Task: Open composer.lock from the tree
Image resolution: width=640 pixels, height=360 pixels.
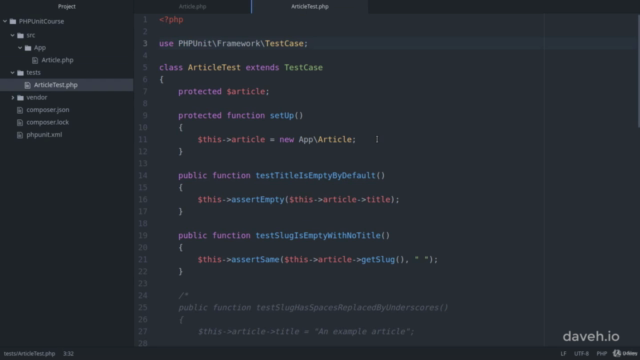Action: click(48, 122)
